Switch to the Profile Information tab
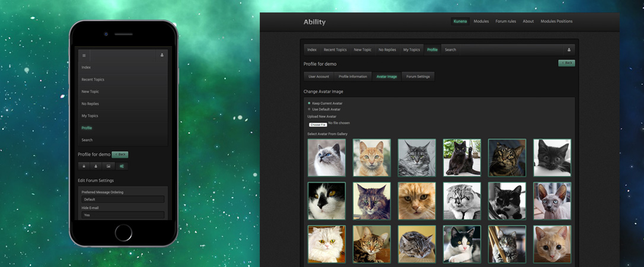 (x=353, y=77)
